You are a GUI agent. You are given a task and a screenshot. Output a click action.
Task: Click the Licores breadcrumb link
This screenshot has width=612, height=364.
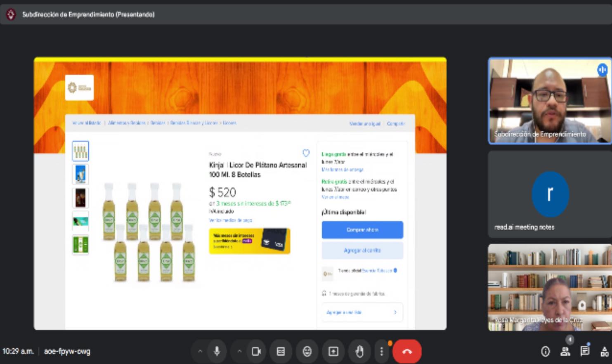click(229, 123)
